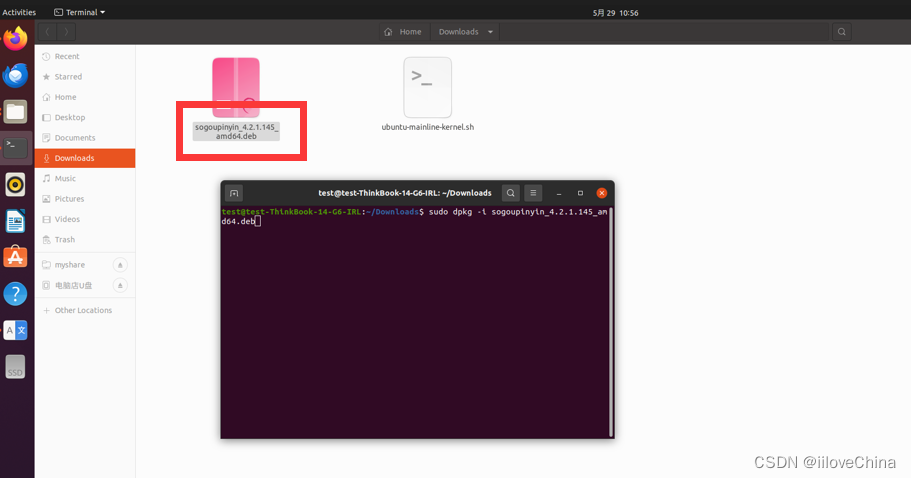The image size is (911, 478).
Task: Click Activities in the top bar
Action: click(x=19, y=12)
